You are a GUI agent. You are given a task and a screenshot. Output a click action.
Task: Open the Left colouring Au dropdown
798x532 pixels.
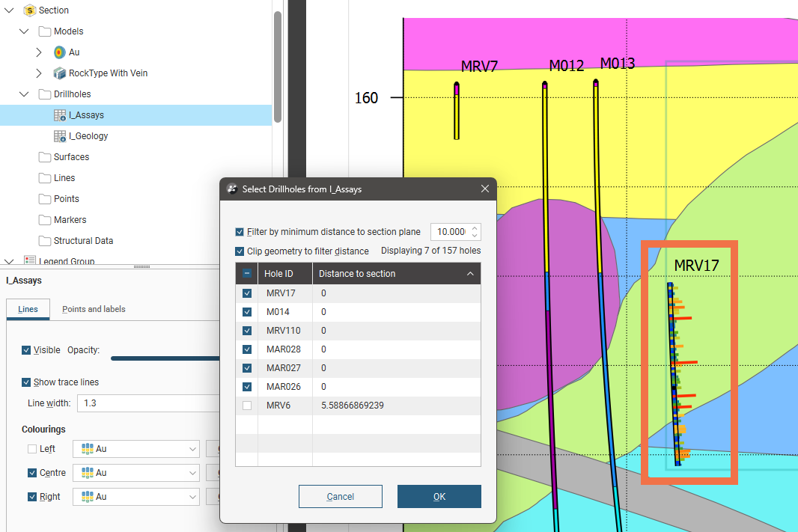(135, 449)
